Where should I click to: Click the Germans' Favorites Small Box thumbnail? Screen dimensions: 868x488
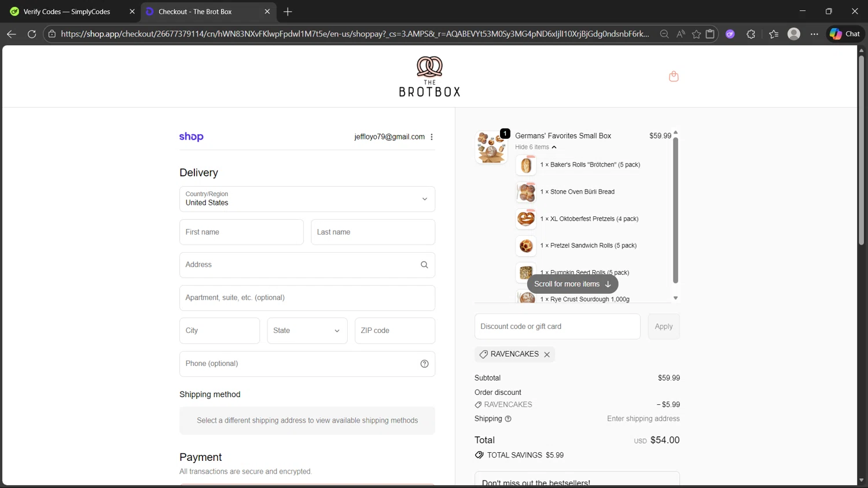point(491,147)
